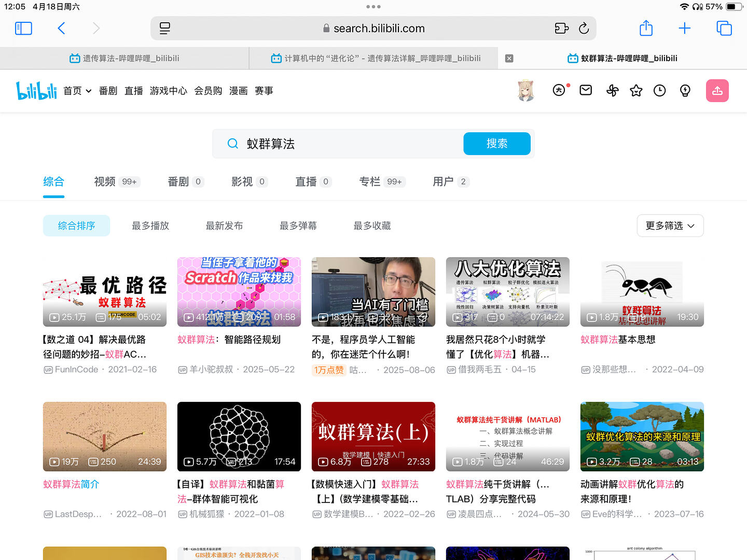Screen dimensions: 747x560
Task: Tap Safari share icon
Action: click(646, 28)
